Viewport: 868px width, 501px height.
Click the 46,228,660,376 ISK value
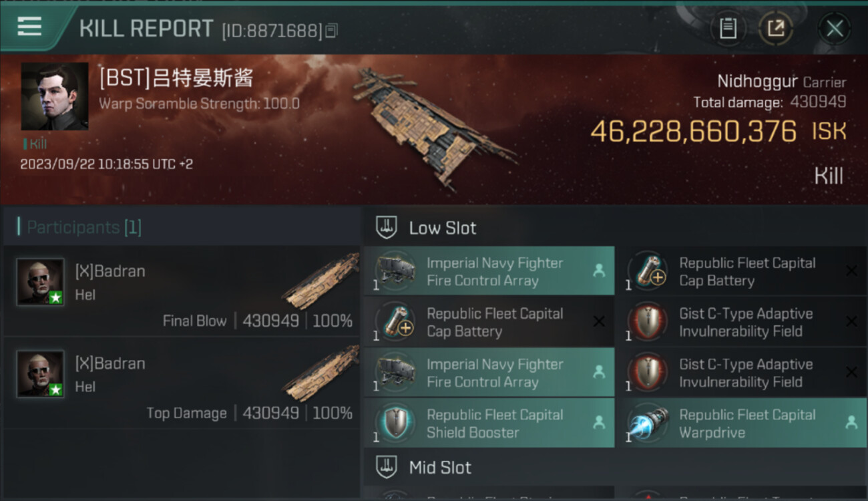coord(693,132)
